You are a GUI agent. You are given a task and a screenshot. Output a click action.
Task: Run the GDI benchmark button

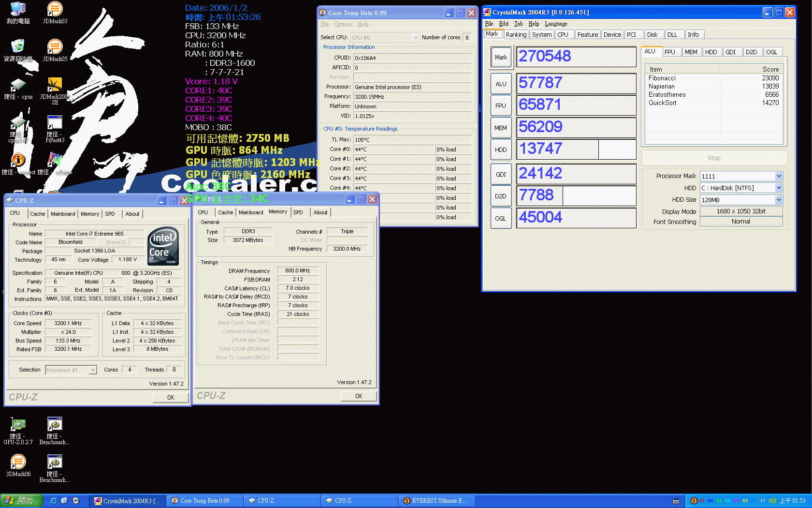click(501, 174)
